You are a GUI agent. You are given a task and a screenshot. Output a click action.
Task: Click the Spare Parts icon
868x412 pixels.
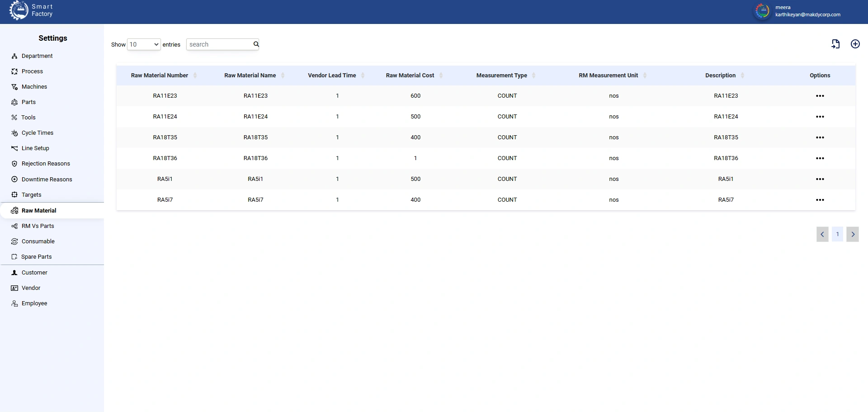point(14,257)
